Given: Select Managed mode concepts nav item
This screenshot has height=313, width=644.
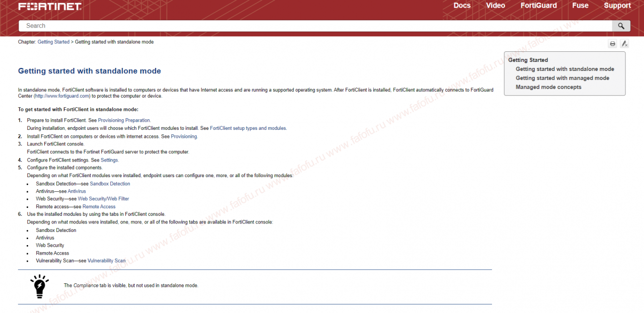Looking at the screenshot, I should click(548, 87).
